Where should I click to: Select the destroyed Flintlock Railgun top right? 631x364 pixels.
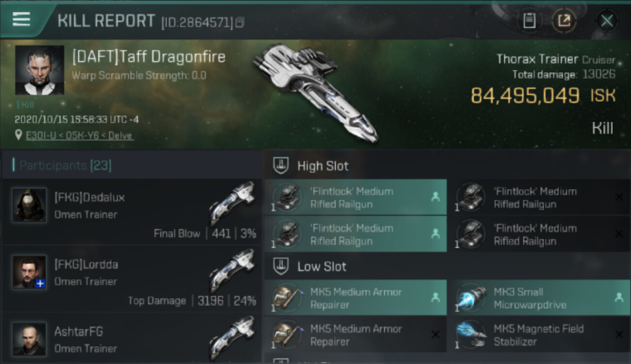pyautogui.click(x=539, y=198)
